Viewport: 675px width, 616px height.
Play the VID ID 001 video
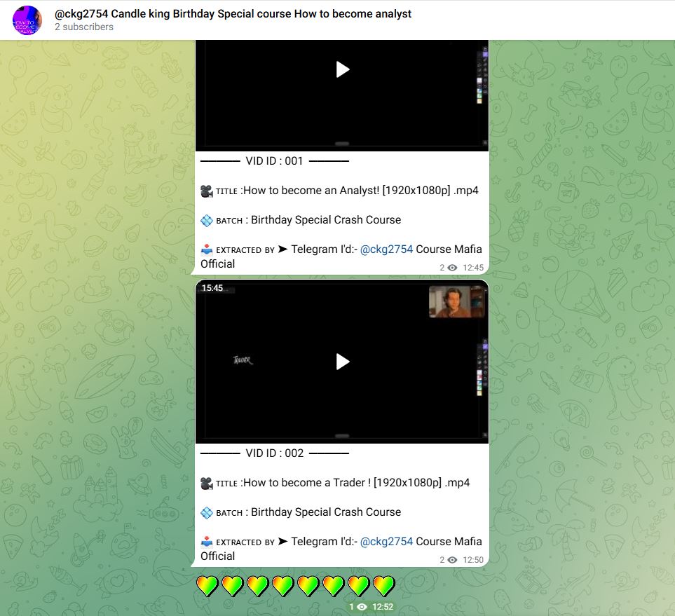pos(342,69)
